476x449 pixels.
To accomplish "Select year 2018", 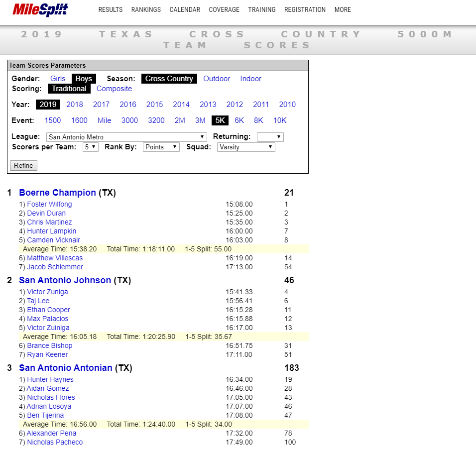I will point(74,104).
